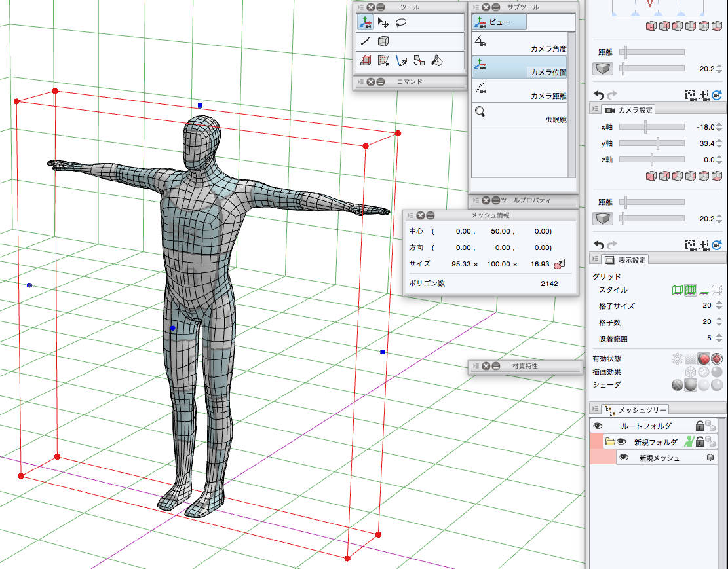Viewport: 728px width, 569px height.
Task: Open the ツール panel menu handle
Action: pyautogui.click(x=360, y=7)
